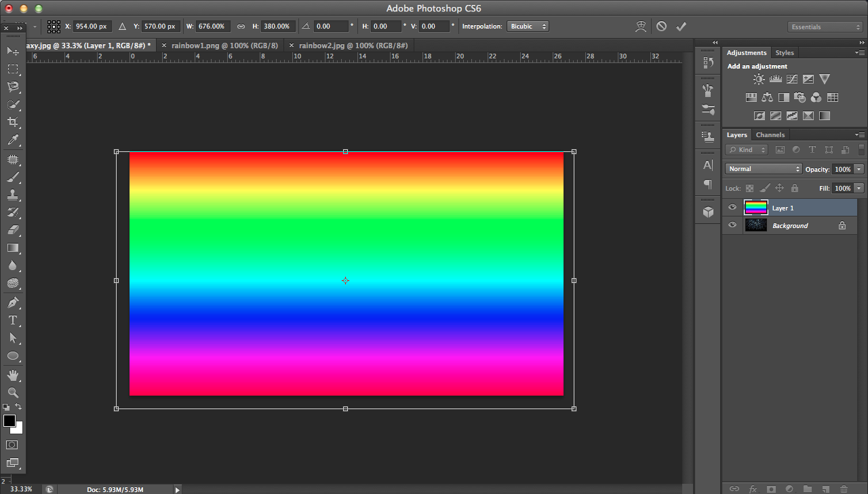Select the Horizontal Type tool
This screenshot has width=868, height=494.
[x=13, y=320]
